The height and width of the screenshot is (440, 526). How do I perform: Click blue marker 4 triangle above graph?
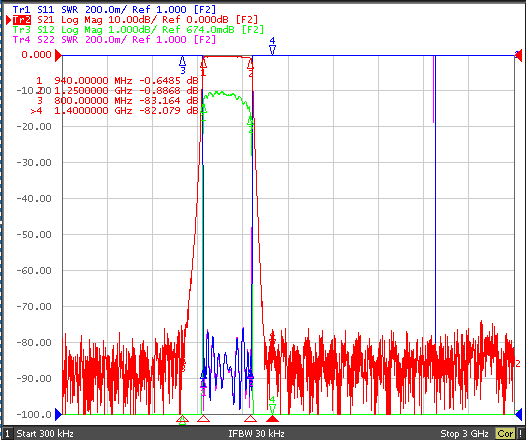click(272, 50)
